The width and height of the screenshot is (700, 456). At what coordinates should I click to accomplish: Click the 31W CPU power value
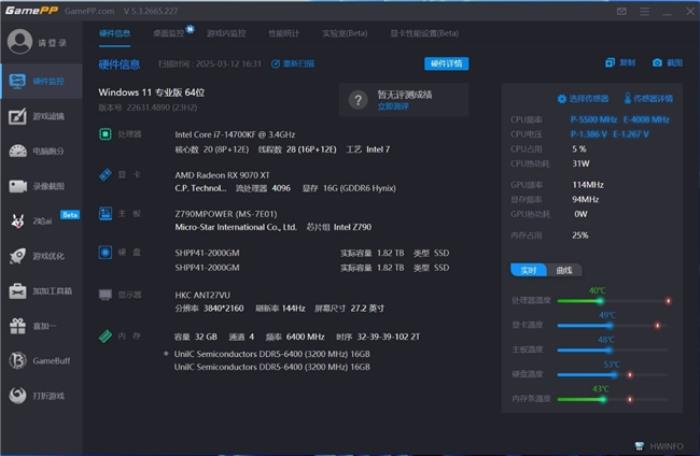pos(581,163)
